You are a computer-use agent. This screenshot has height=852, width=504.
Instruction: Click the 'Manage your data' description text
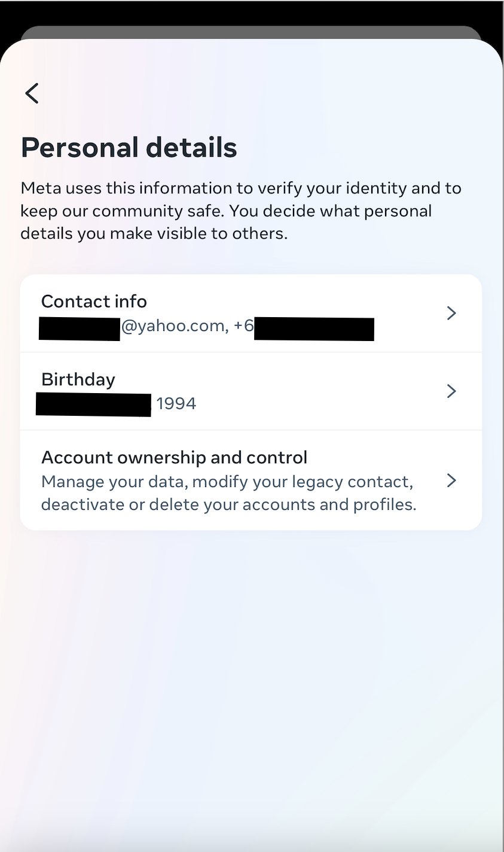click(x=227, y=482)
